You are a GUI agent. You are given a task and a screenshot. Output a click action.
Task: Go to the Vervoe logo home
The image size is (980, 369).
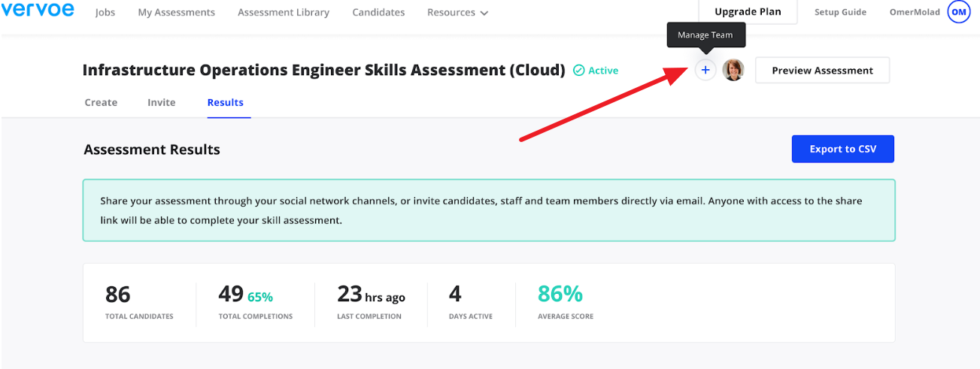38,11
